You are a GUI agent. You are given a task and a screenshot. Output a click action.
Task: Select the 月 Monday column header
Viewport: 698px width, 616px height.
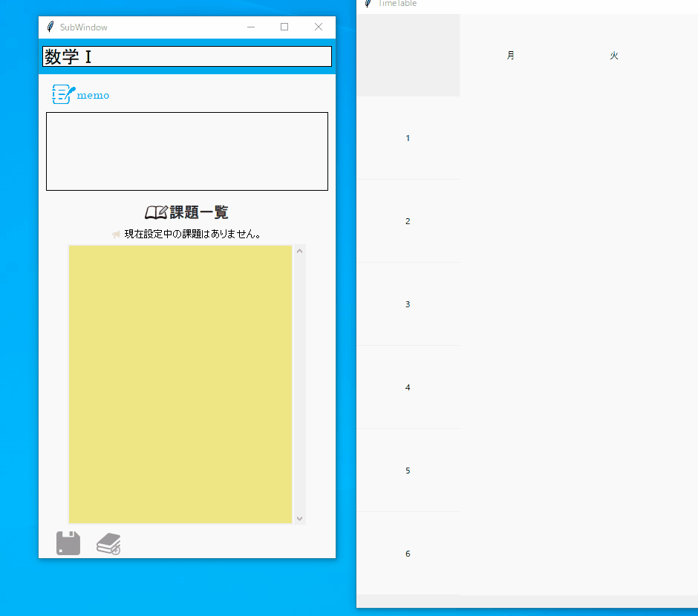pyautogui.click(x=510, y=55)
